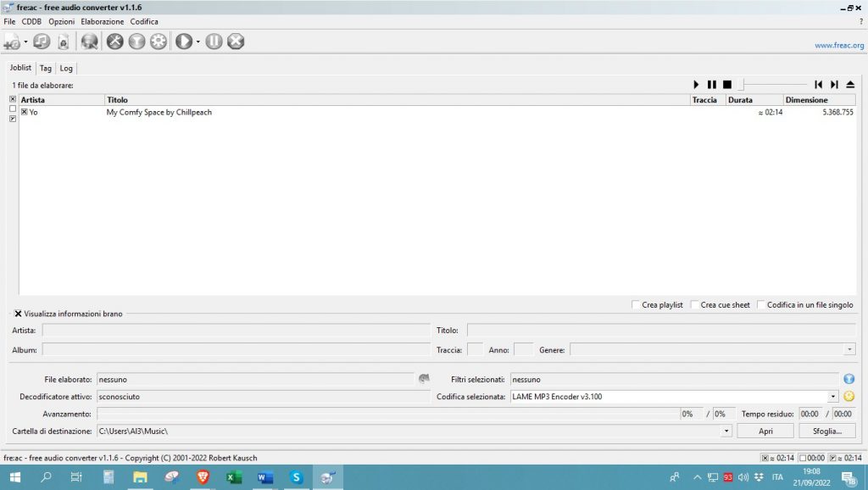
Task: Open encoder configuration gear icon
Action: (159, 41)
